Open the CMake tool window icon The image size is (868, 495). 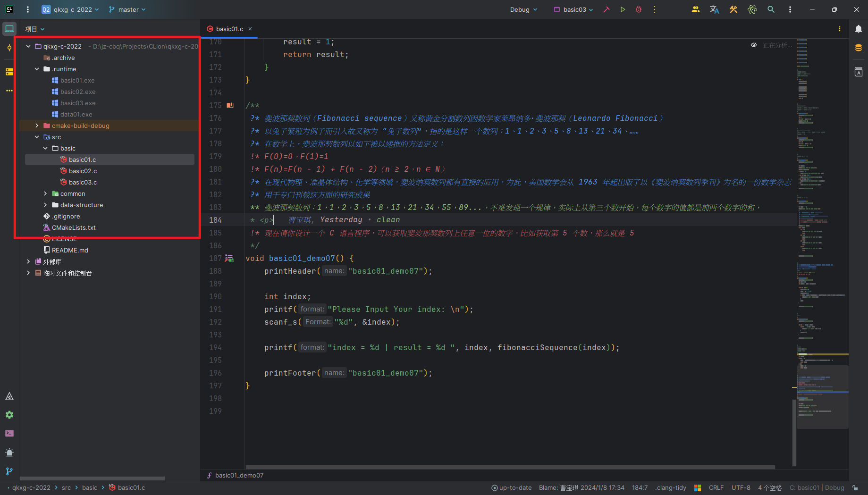[9, 396]
